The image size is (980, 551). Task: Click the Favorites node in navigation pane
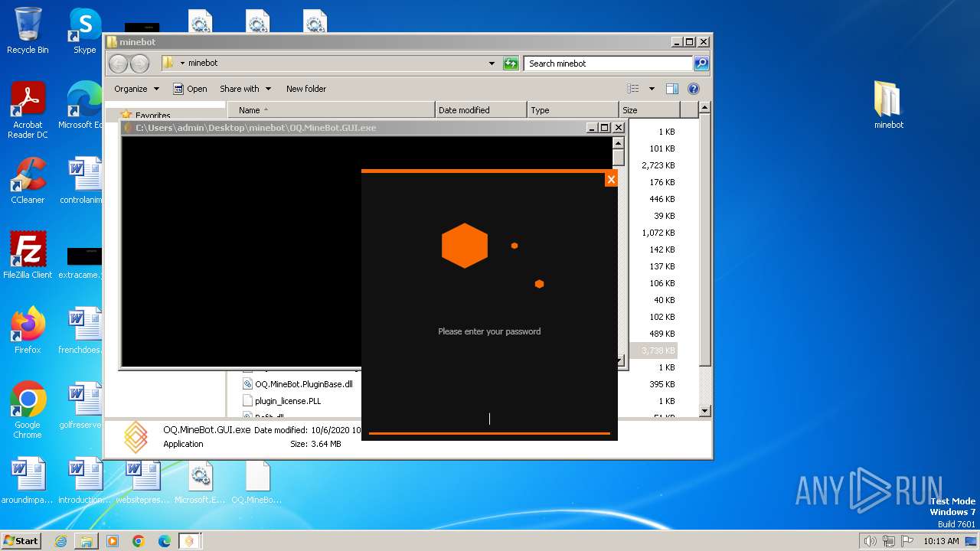point(152,116)
